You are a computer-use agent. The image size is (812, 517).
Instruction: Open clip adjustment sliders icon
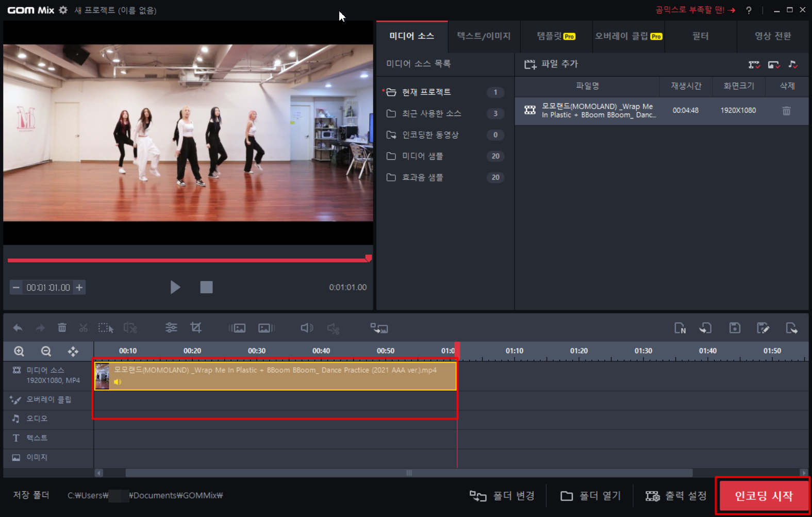coord(171,327)
